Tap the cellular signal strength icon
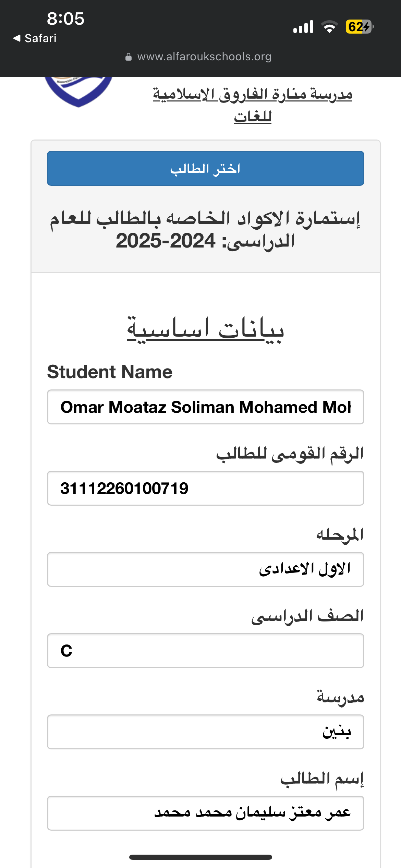 (x=303, y=27)
